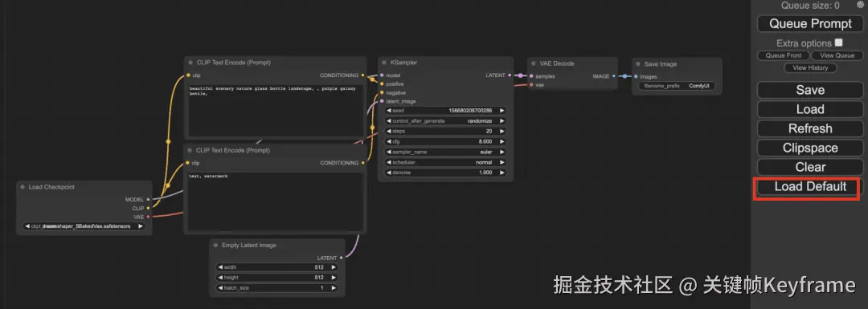Open the View Queue panel
868x309 pixels.
[837, 55]
